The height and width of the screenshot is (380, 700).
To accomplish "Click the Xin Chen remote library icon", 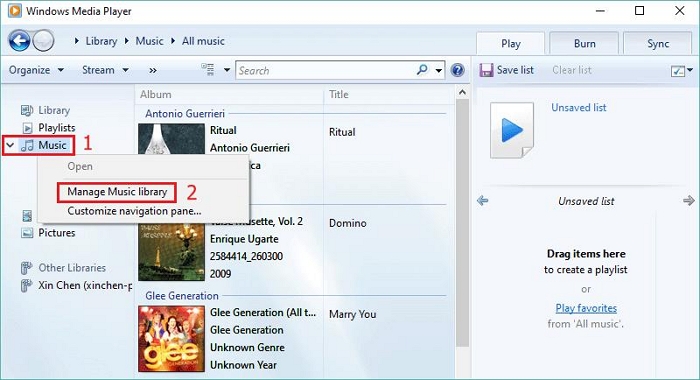I will [x=26, y=285].
